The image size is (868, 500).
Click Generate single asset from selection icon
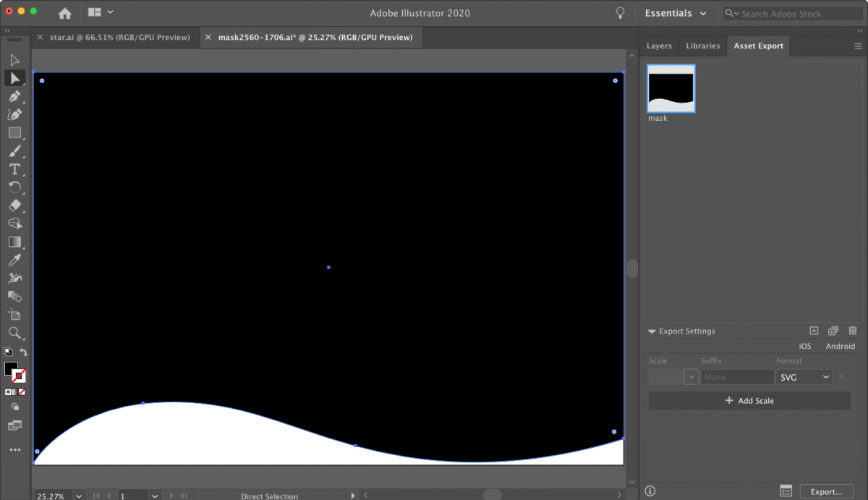coord(814,331)
